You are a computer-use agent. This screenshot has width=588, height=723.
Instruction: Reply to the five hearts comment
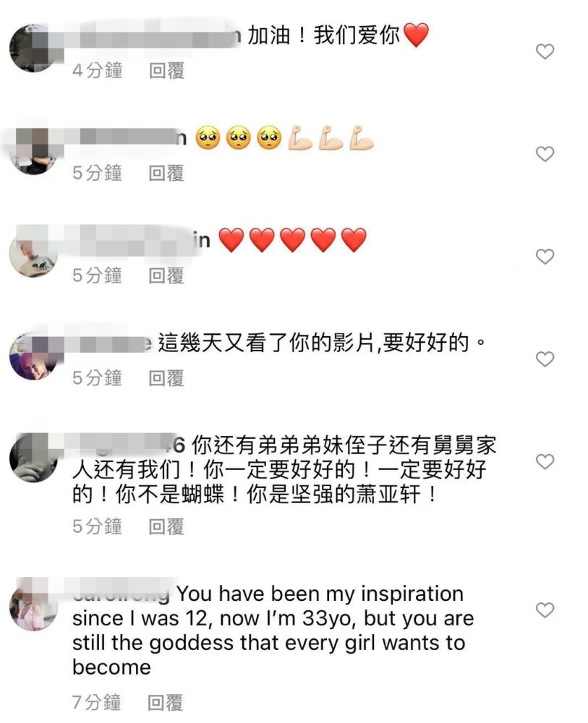(x=166, y=275)
